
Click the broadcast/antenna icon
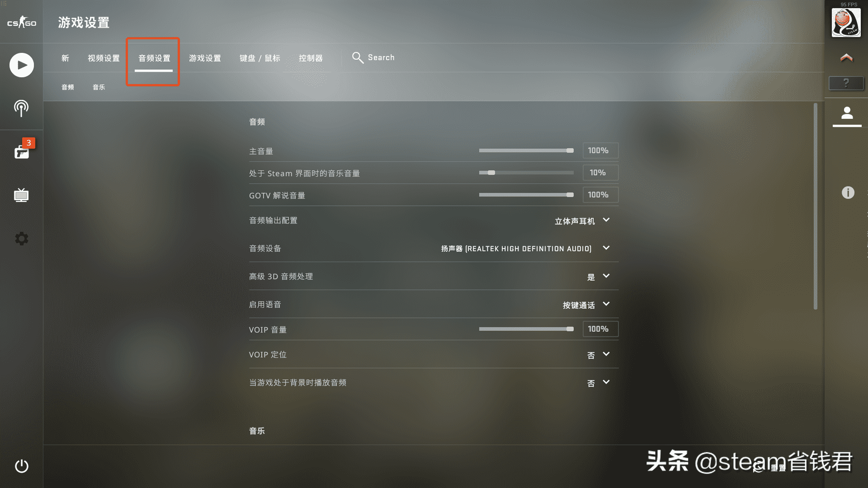point(21,108)
